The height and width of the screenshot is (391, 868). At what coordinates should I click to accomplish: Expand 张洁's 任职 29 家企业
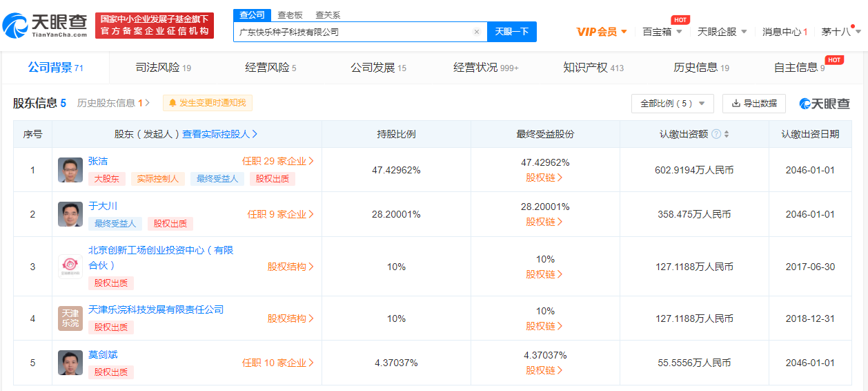[x=278, y=161]
